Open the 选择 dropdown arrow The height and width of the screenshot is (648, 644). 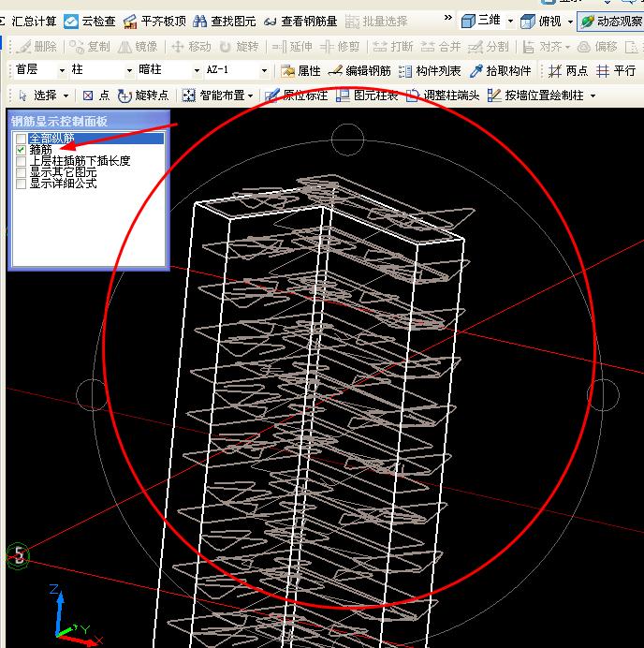[66, 96]
